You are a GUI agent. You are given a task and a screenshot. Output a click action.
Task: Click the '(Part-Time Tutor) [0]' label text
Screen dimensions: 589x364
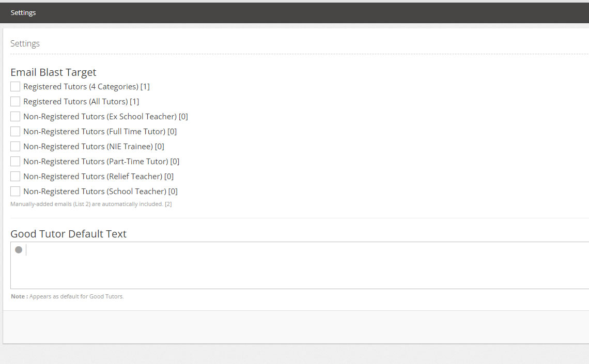[143, 162]
